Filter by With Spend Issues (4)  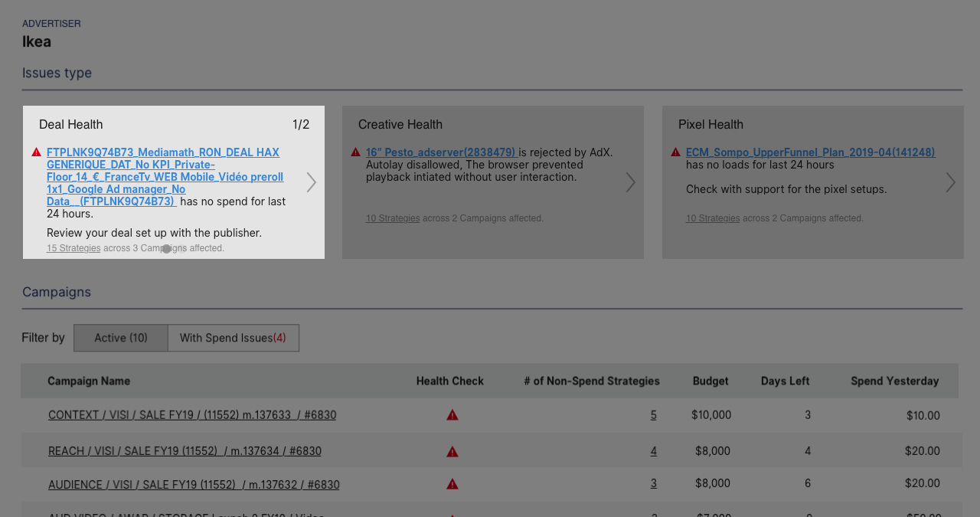click(233, 338)
